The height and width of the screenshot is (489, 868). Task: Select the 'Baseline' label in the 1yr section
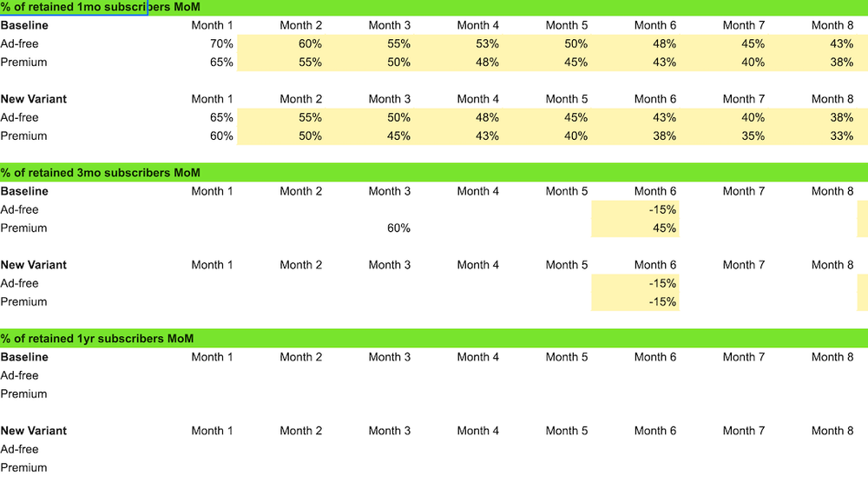(x=24, y=357)
